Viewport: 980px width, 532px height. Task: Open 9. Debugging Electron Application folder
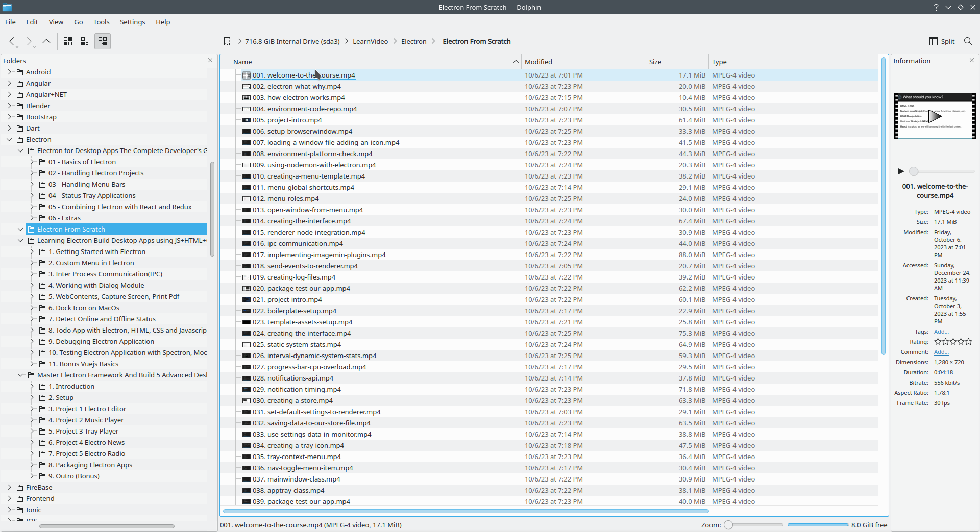pyautogui.click(x=101, y=342)
